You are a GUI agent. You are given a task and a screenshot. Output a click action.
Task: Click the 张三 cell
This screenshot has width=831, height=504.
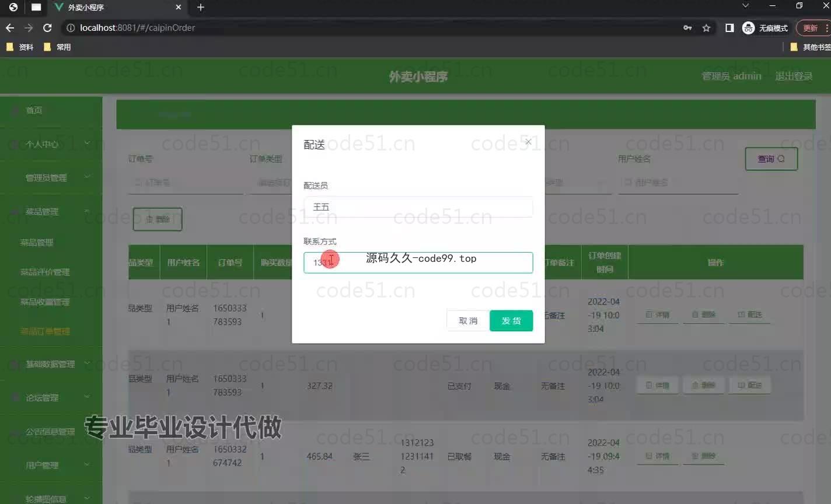coord(362,457)
